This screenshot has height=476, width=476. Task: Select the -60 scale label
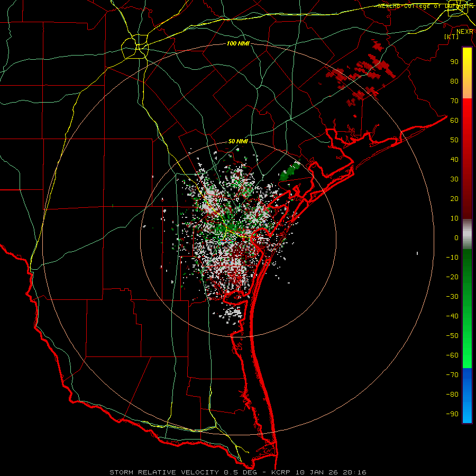[x=452, y=355]
